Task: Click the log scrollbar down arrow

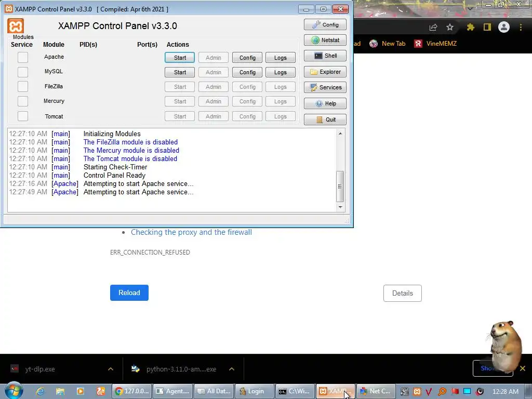Action: (340, 207)
